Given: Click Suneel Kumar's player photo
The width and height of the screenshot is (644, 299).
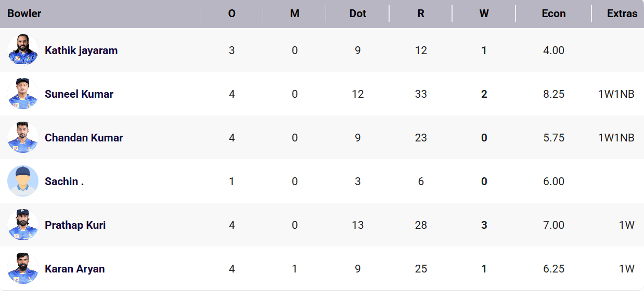Looking at the screenshot, I should tap(23, 94).
